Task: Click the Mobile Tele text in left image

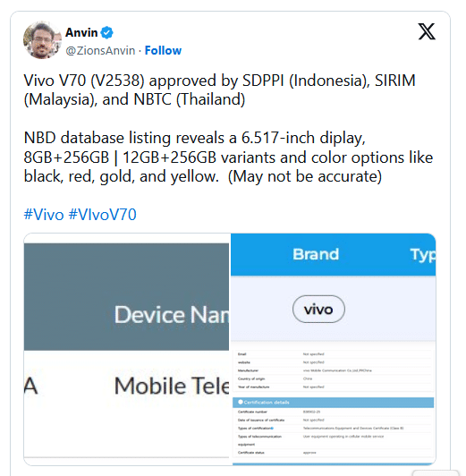Action: pos(172,386)
